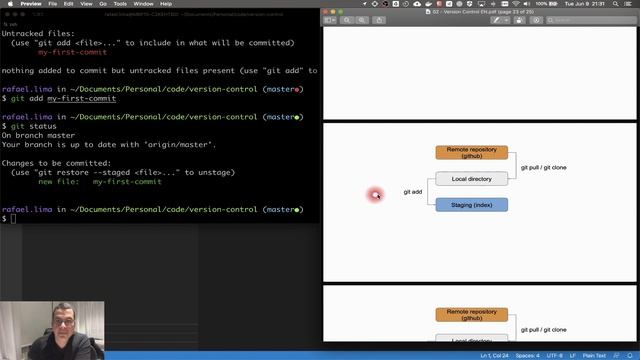640x360 pixels.
Task: Click the battery 100% indicator
Action: [x=547, y=4]
